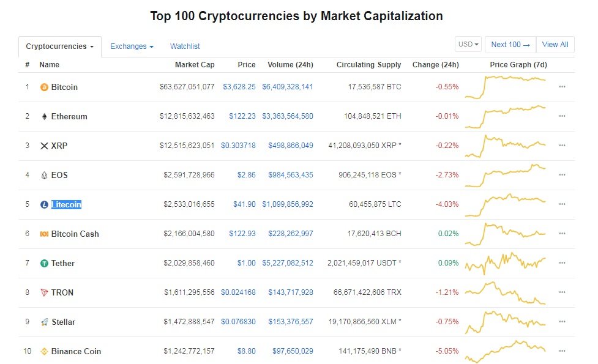Open the more-options ellipsis for Bitcoin row

tap(562, 87)
